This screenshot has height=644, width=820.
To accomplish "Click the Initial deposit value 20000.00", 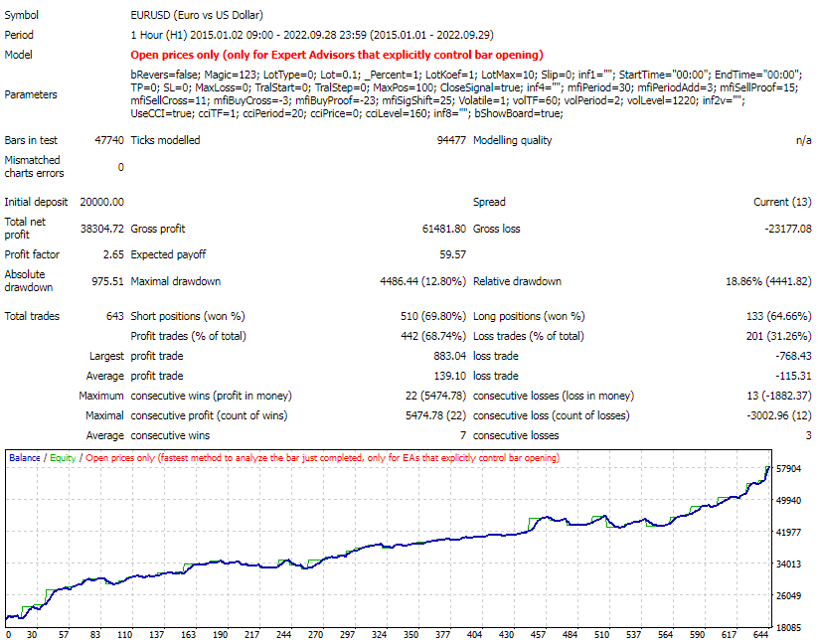I will click(102, 202).
